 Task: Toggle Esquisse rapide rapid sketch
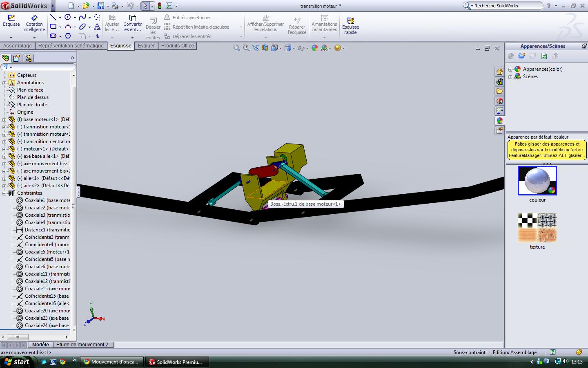(x=350, y=25)
